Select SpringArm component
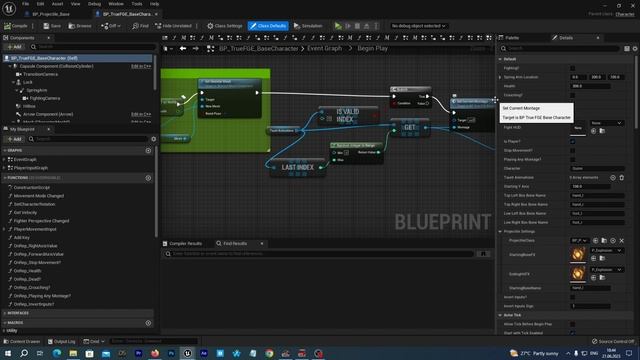Screen dimensions: 640x360 pos(37,90)
